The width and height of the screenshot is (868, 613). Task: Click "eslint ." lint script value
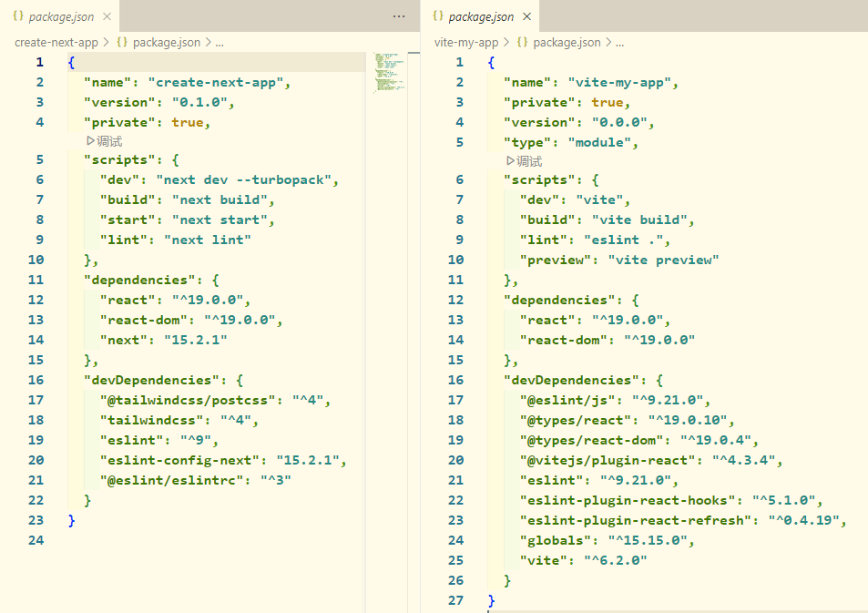(623, 240)
